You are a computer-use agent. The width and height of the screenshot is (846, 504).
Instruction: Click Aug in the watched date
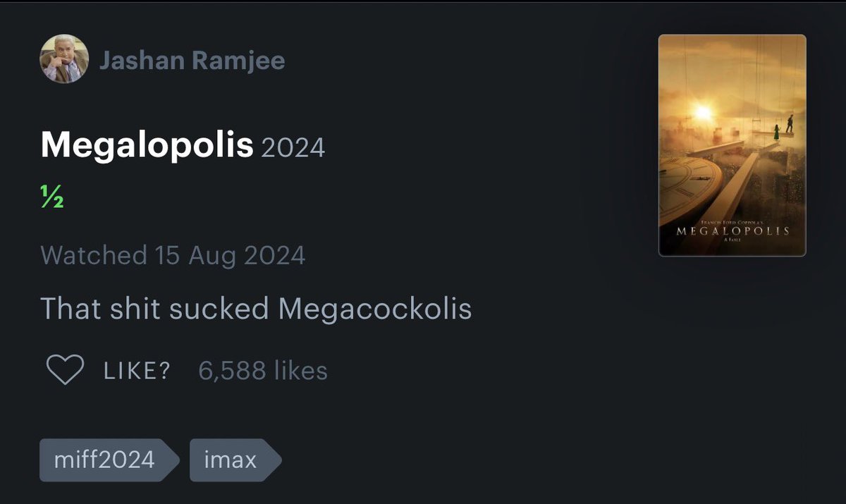[212, 255]
